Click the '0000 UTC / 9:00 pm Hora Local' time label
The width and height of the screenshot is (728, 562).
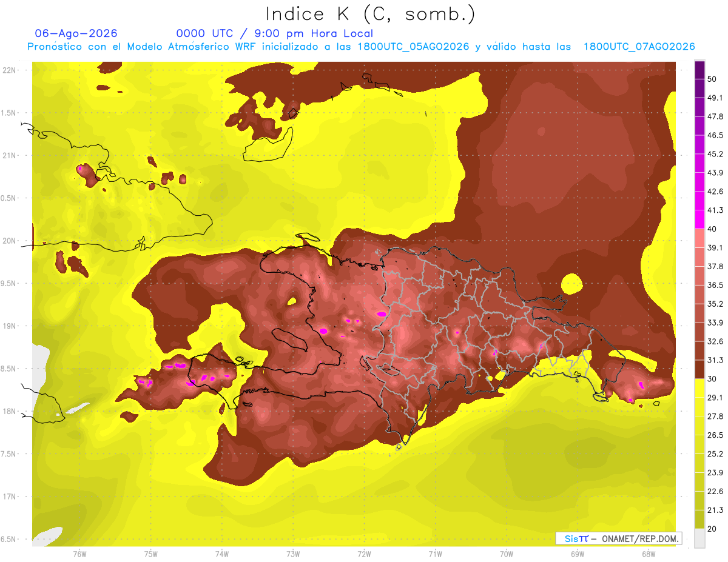coord(275,33)
